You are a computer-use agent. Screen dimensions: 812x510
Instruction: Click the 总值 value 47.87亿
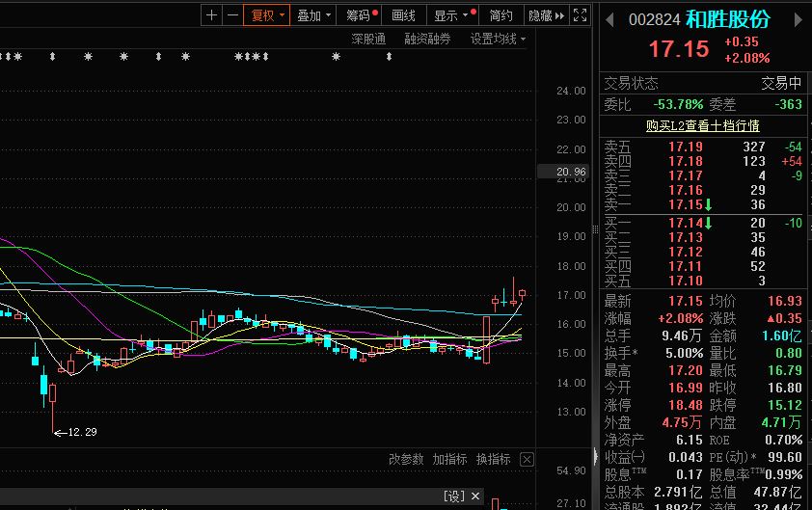pos(778,492)
